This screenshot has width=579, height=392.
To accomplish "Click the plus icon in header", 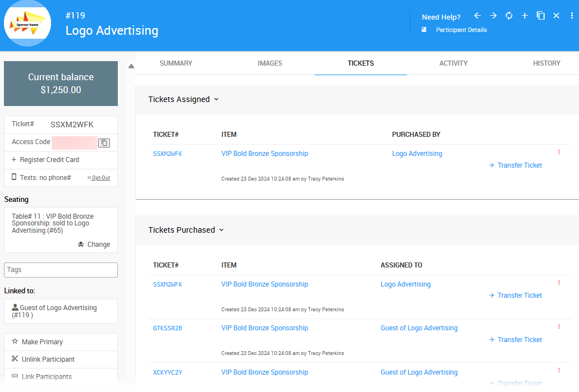I will point(525,16).
